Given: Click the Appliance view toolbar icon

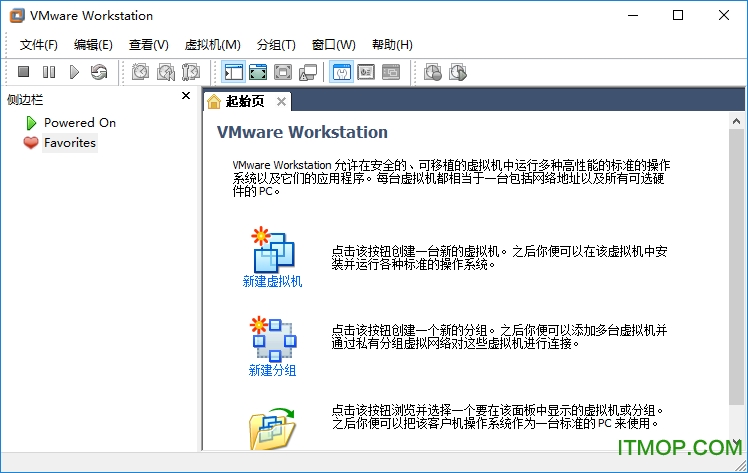Looking at the screenshot, I should 391,72.
